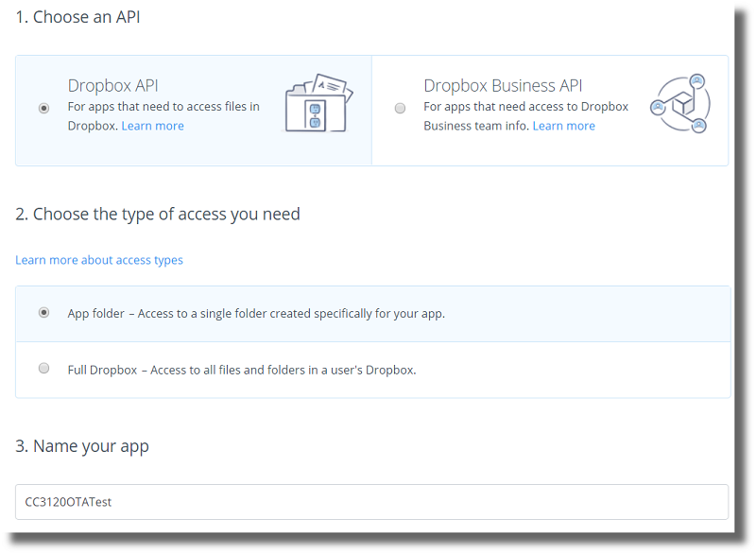Viewport: 756px width, 554px height.
Task: Open Learn more link under Dropbox API
Action: coord(152,126)
